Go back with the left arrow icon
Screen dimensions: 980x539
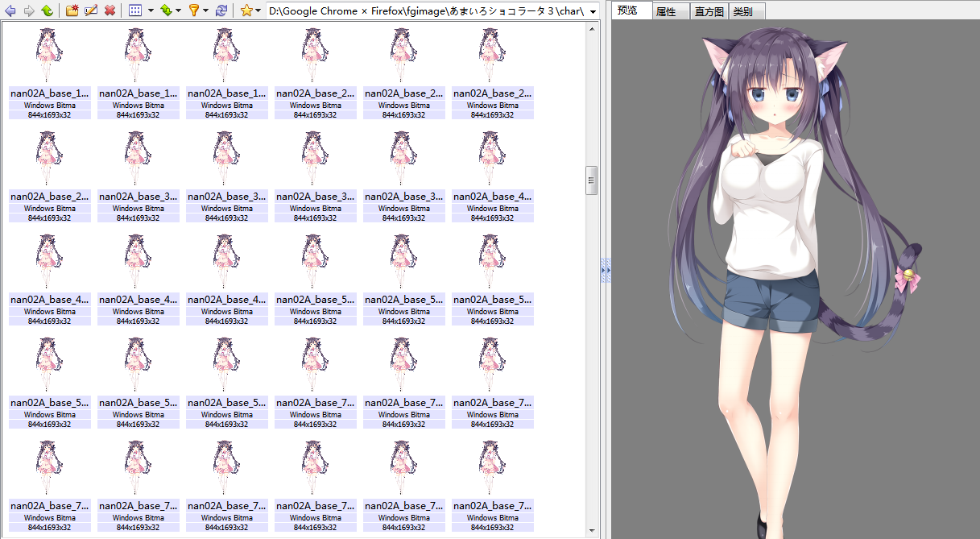10,11
